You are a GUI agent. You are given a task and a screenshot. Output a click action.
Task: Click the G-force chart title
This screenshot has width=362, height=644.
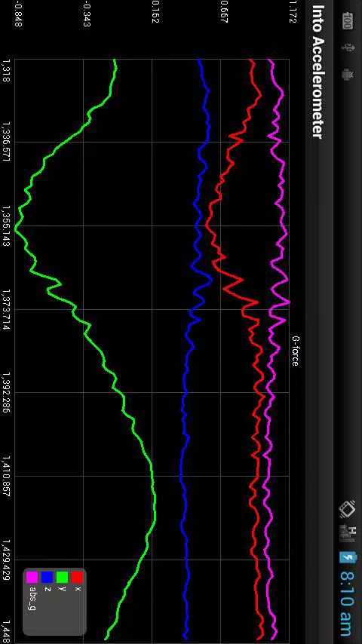pyautogui.click(x=296, y=351)
